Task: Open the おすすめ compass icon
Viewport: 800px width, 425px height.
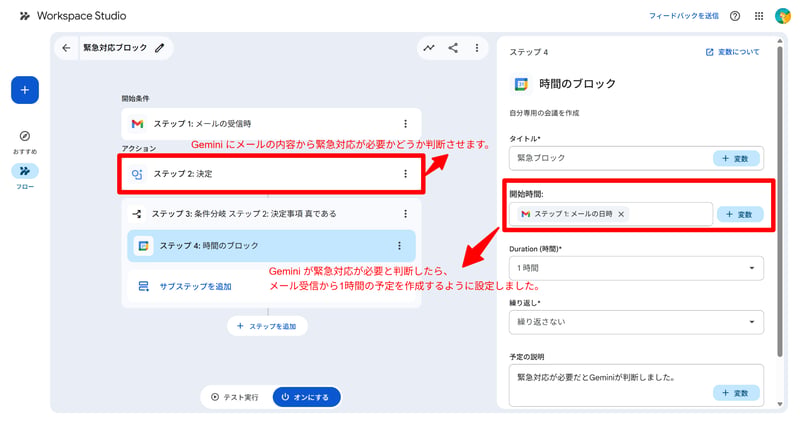Action: (24, 136)
